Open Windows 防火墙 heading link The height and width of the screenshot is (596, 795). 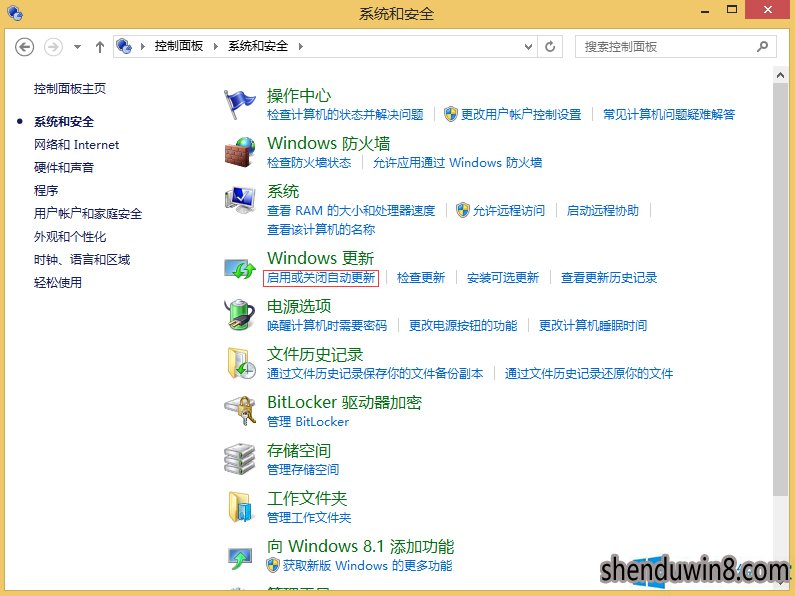329,143
